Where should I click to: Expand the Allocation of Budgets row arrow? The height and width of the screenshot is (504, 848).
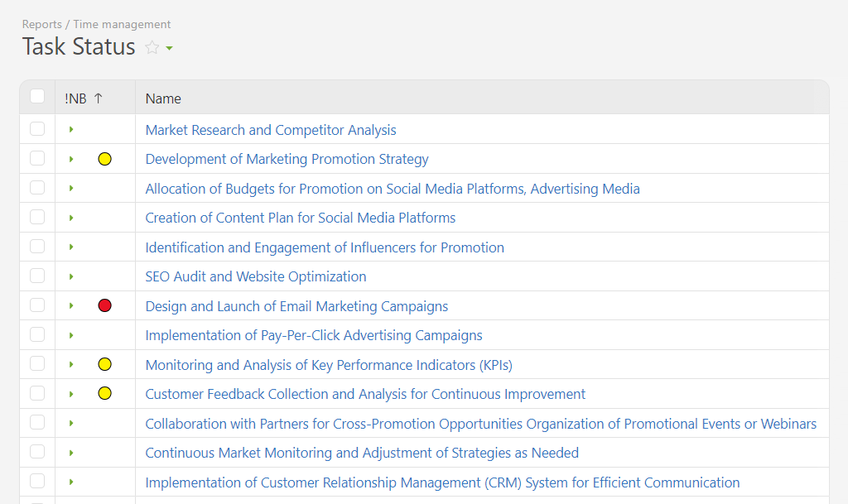pyautogui.click(x=71, y=189)
